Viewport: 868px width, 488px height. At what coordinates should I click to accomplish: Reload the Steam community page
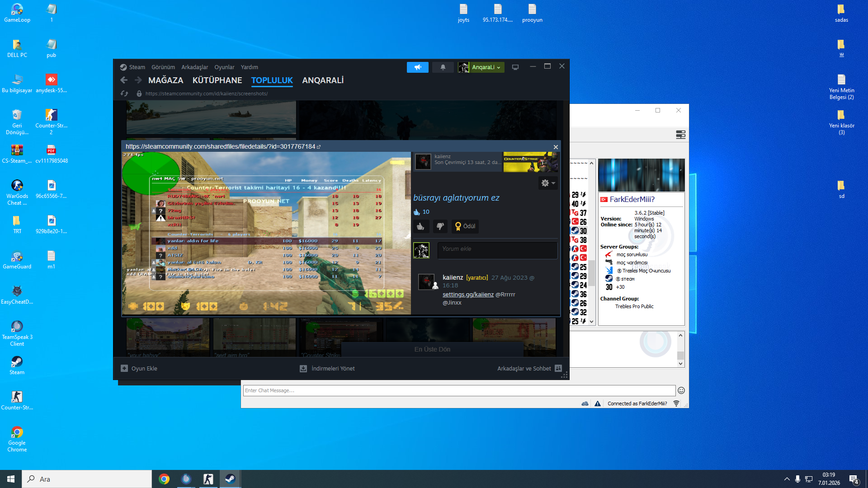tap(124, 94)
